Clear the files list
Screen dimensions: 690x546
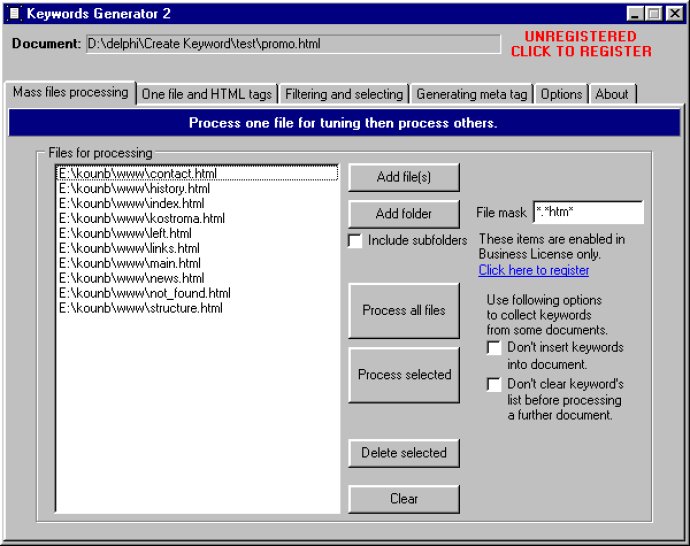tap(404, 499)
